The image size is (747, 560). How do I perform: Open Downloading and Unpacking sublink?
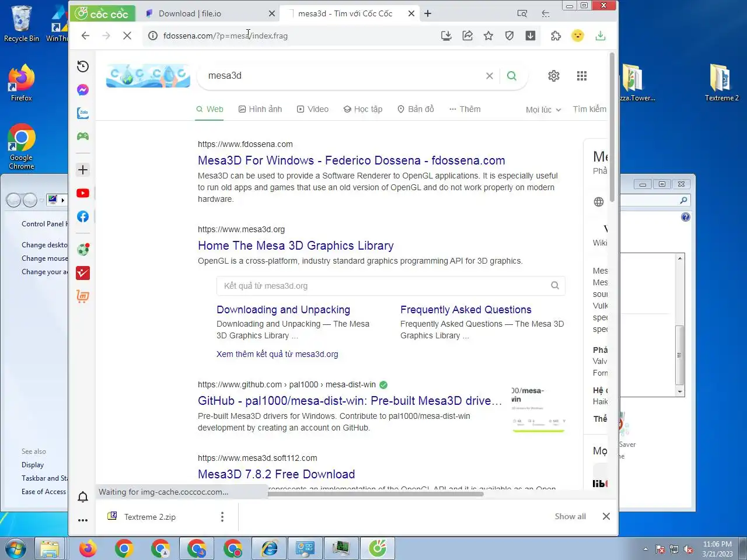pyautogui.click(x=283, y=310)
